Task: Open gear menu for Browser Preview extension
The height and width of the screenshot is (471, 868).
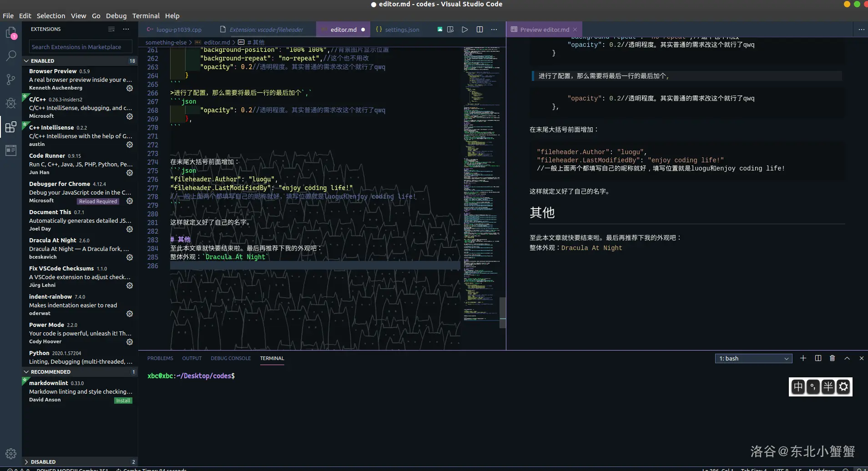Action: tap(130, 88)
